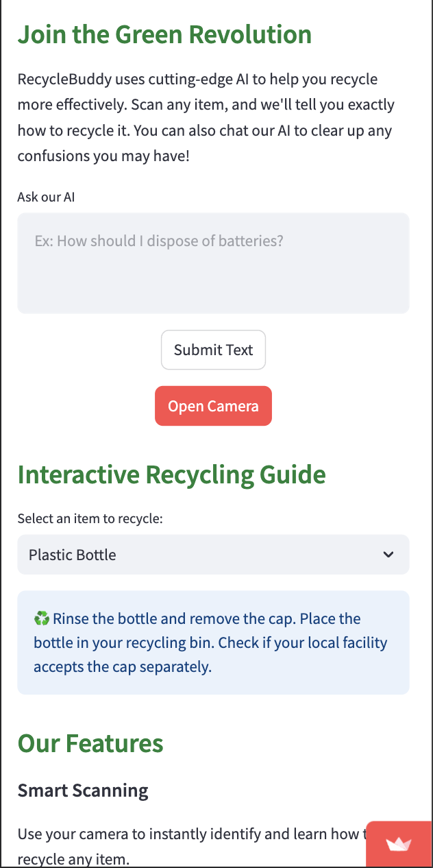The image size is (433, 868).
Task: Click the Ask our AI label
Action: pos(46,197)
